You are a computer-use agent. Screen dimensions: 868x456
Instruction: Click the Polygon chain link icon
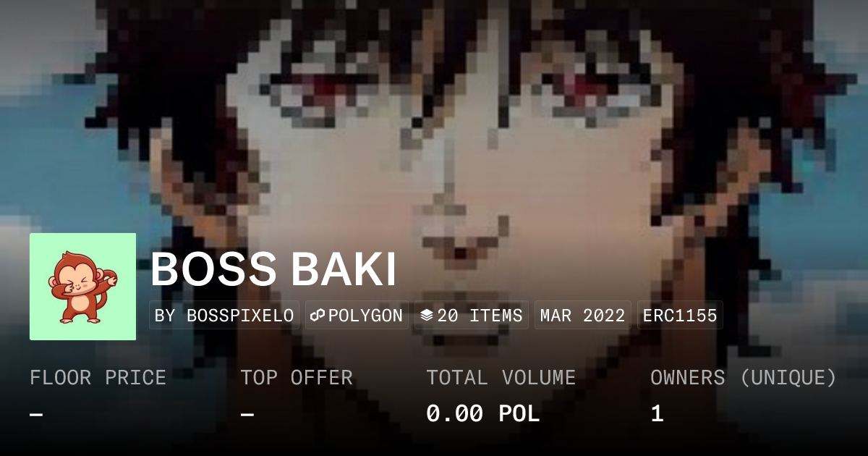click(x=317, y=316)
